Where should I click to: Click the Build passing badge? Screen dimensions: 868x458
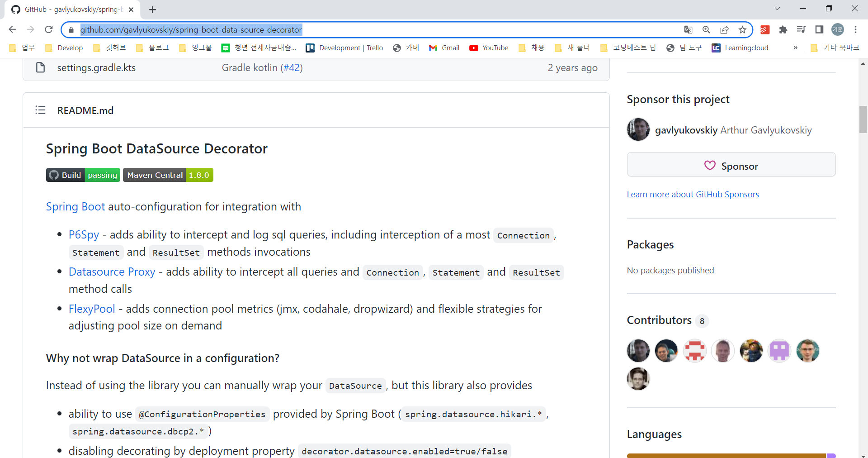pyautogui.click(x=83, y=175)
